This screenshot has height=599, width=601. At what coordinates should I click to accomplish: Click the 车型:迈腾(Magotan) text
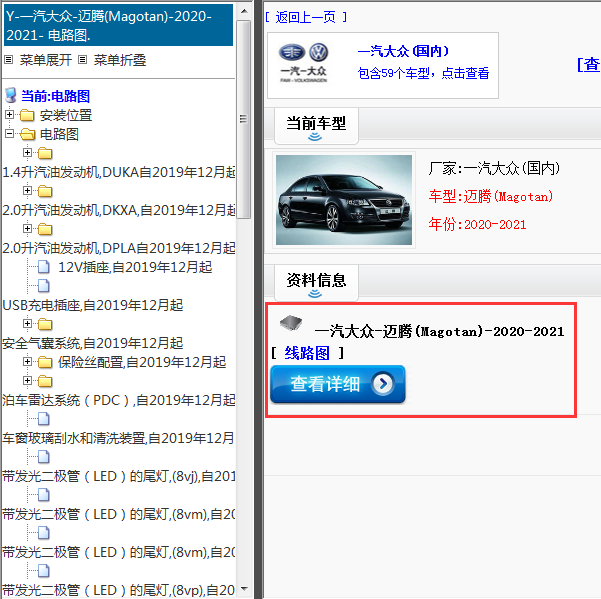(491, 196)
